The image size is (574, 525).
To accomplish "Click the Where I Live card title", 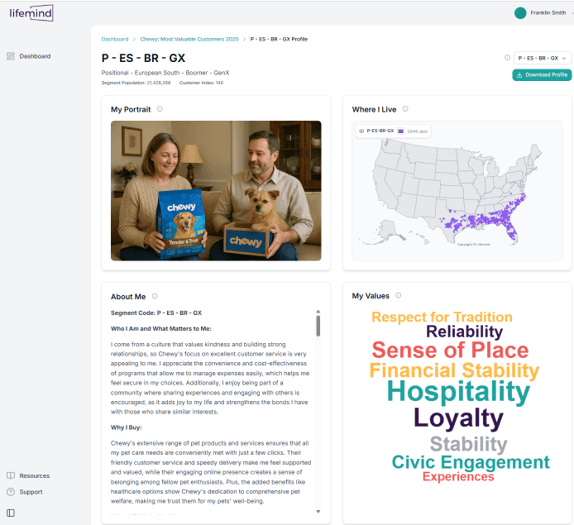I will [374, 109].
